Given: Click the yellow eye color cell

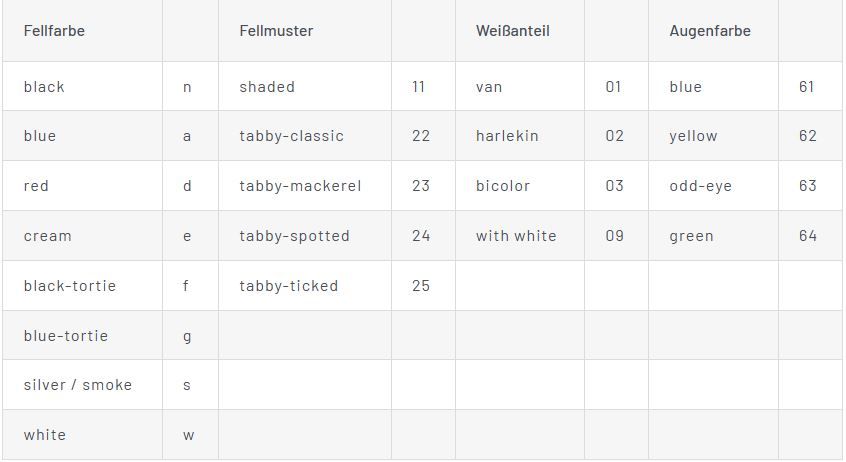Looking at the screenshot, I should point(693,136).
